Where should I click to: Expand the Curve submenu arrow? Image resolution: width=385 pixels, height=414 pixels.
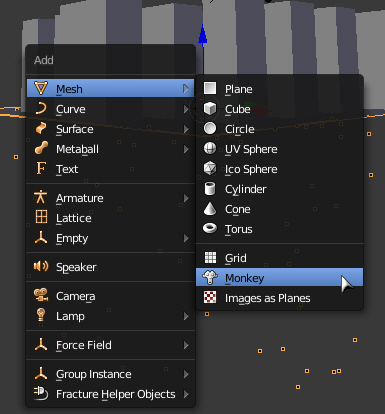[186, 109]
